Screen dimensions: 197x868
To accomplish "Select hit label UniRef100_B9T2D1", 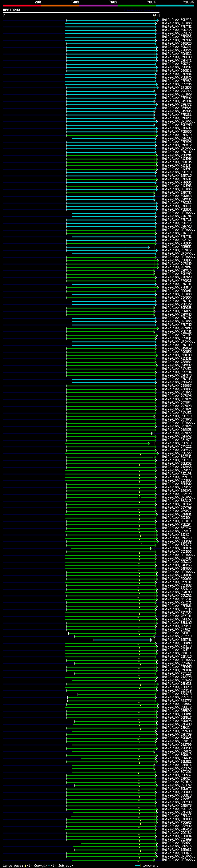I will tap(177, 772).
